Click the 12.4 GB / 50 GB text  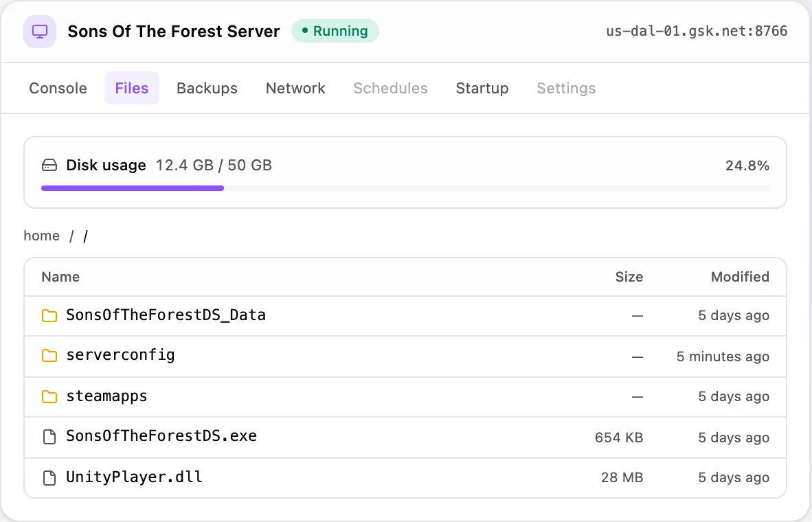point(214,166)
